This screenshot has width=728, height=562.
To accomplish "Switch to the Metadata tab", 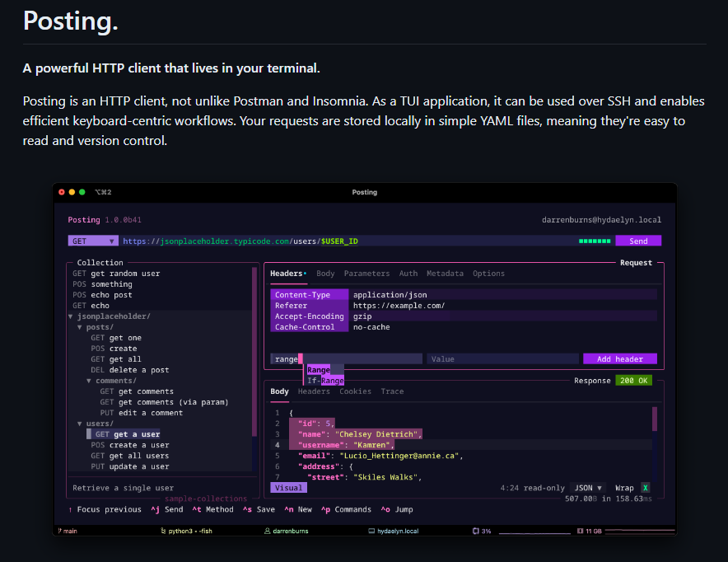I will (x=445, y=274).
